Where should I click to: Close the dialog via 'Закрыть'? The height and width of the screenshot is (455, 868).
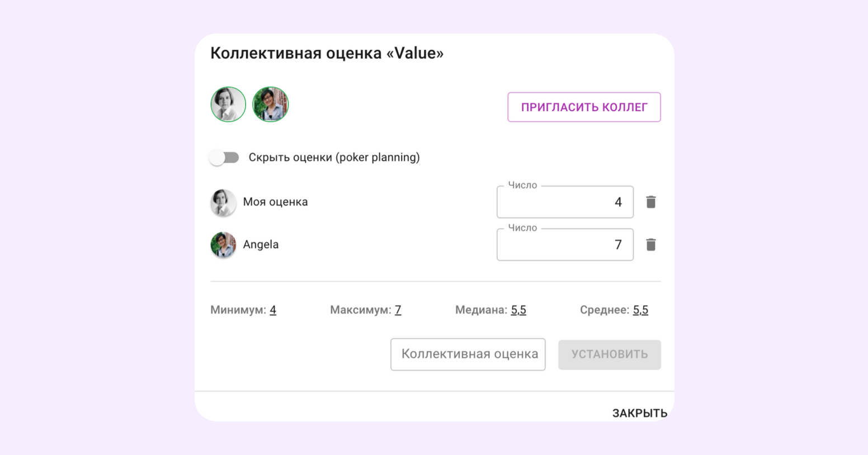639,413
